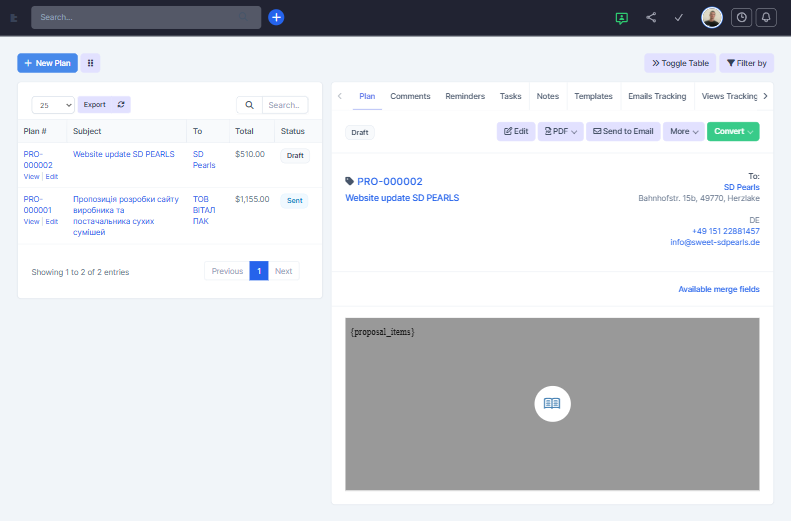Expand the More options dropdown

pos(683,131)
